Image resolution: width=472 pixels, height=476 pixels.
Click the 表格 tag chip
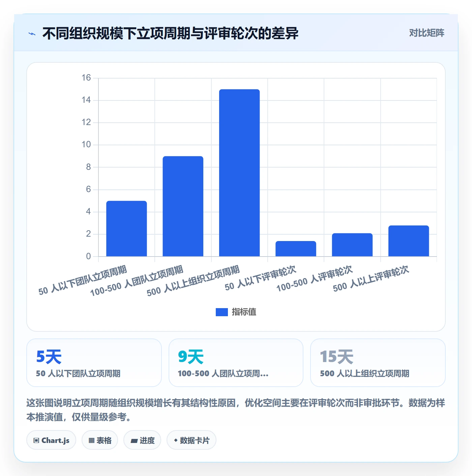tap(100, 440)
